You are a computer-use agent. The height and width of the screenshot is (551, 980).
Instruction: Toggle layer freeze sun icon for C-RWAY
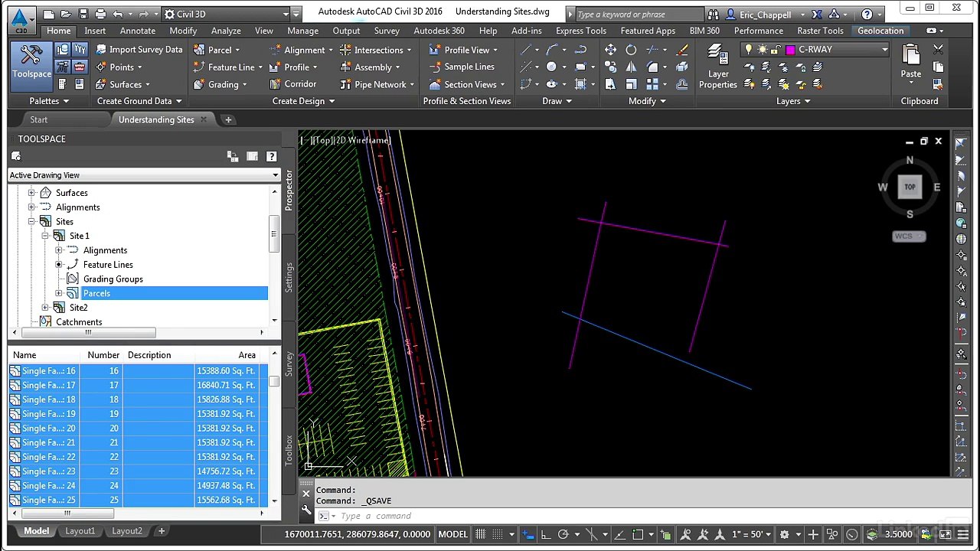pyautogui.click(x=763, y=50)
